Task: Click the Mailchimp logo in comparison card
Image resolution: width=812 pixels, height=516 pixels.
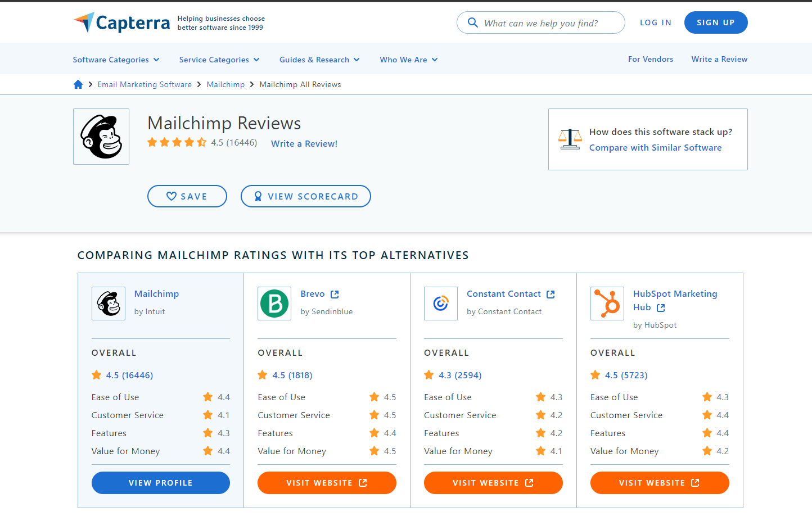Action: coord(109,304)
